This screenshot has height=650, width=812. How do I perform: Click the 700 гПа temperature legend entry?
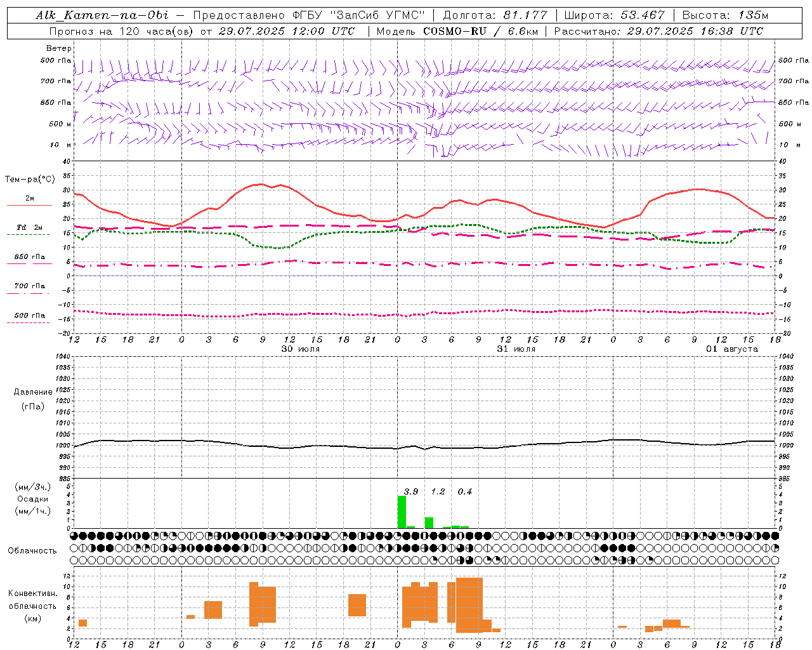[30, 286]
